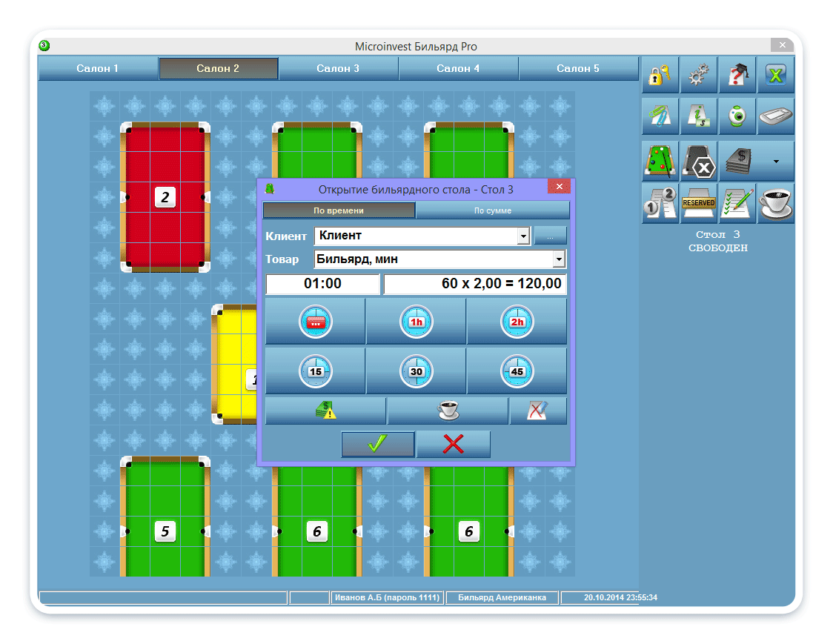
Task: Click the padlock and key icon
Action: click(660, 76)
